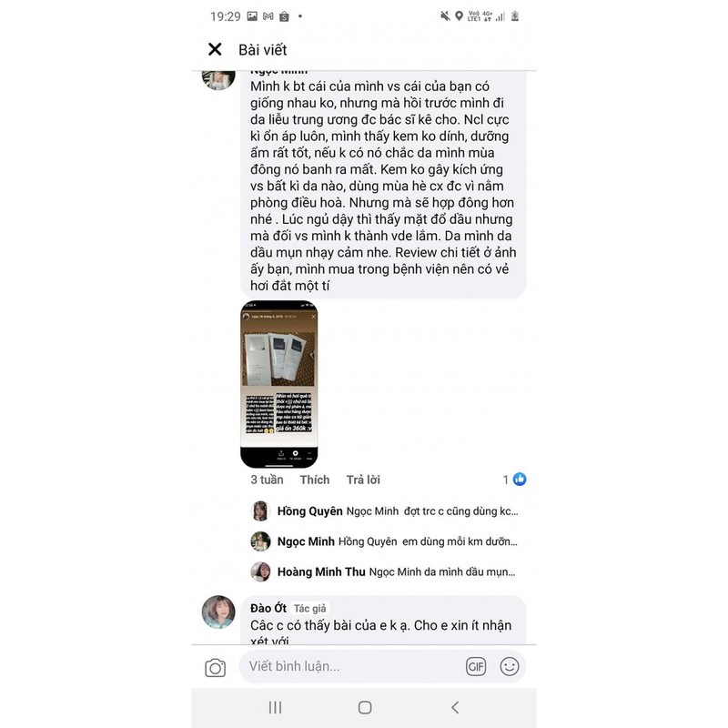
Task: Expand Hồng Quyên's truncated reply
Action: tap(398, 511)
